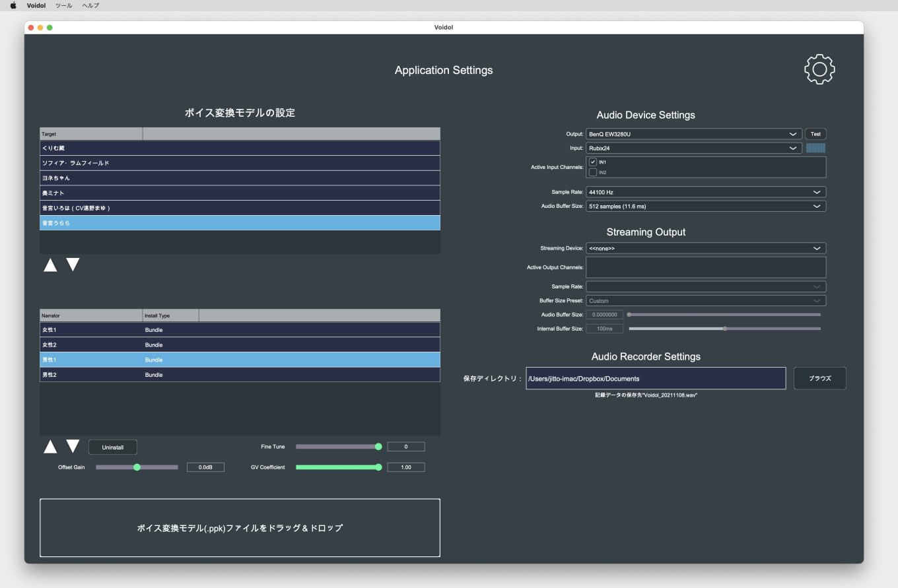Move narrator 男性1 up in the narrator list
898x588 pixels.
(x=50, y=446)
